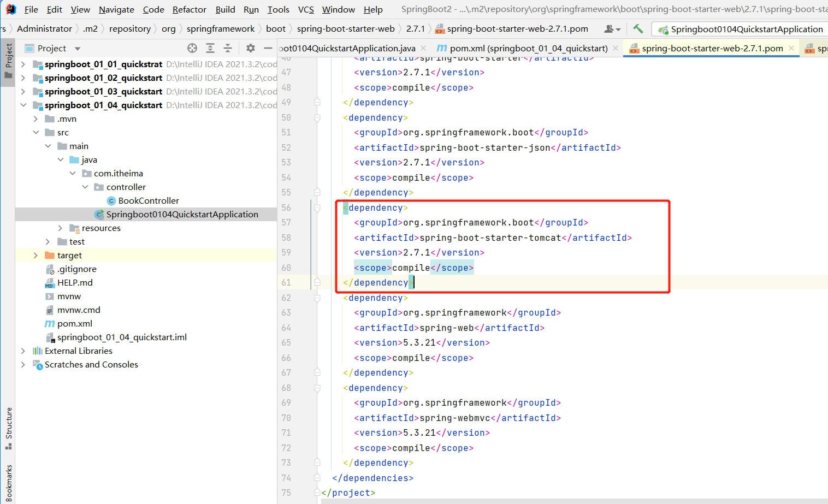
Task: Open the Project panel settings gear
Action: tap(250, 48)
